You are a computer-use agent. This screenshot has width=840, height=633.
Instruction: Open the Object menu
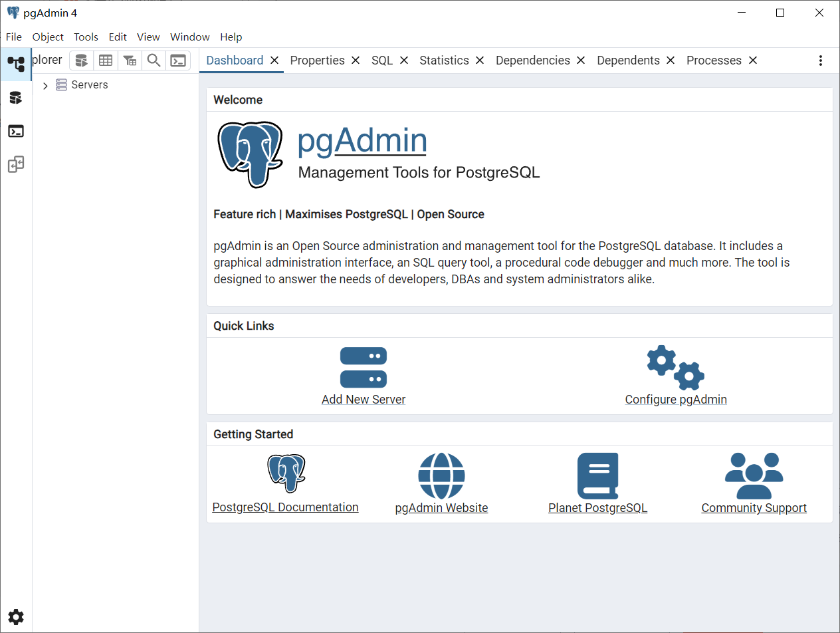pos(48,37)
